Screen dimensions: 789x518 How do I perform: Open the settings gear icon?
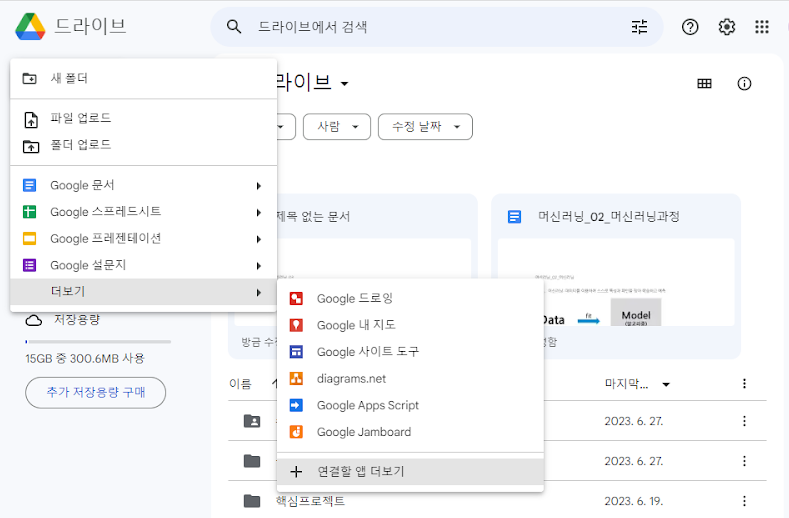coord(727,27)
